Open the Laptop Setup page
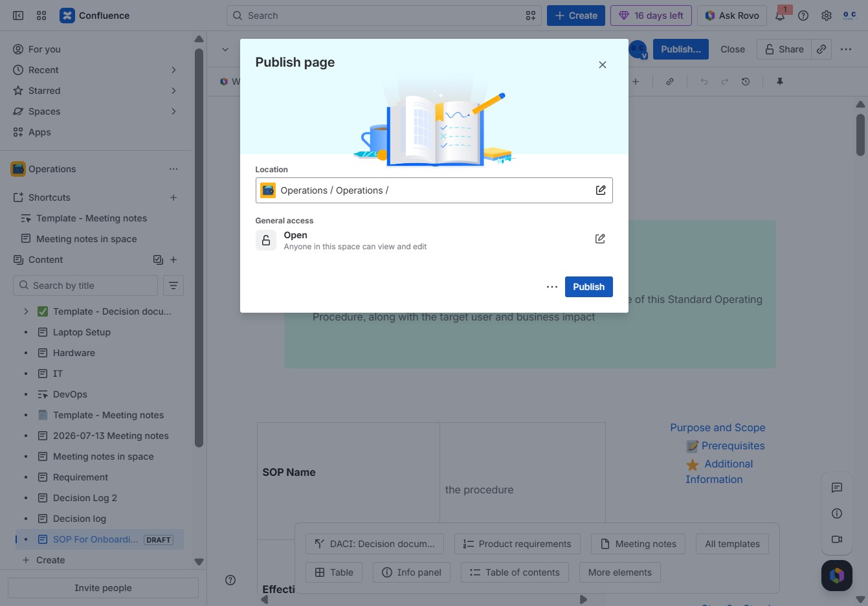The width and height of the screenshot is (868, 606). coord(82,332)
